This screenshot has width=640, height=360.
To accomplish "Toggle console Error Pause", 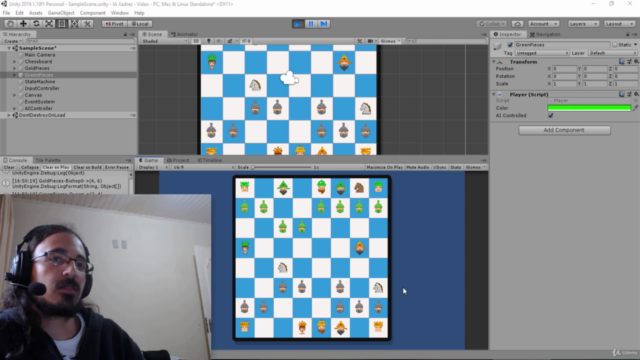I will pyautogui.click(x=117, y=167).
